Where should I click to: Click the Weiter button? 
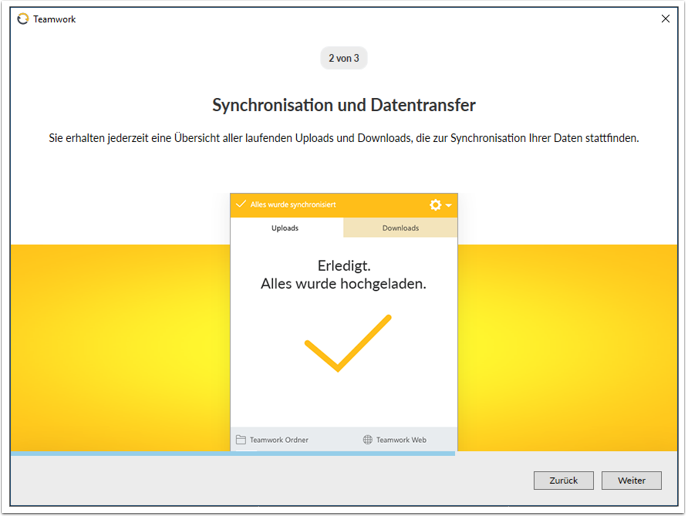(x=631, y=480)
